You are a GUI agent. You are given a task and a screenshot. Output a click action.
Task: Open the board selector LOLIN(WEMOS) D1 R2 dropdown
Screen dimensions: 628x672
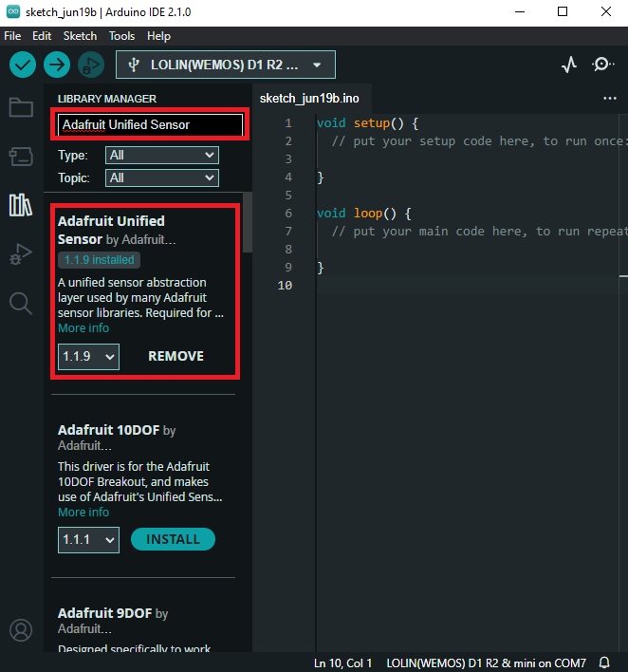(226, 65)
